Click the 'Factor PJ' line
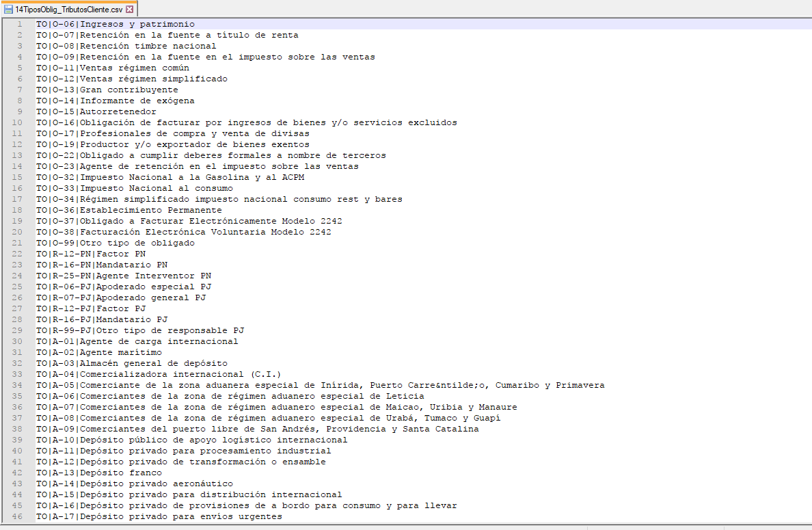 coord(91,309)
